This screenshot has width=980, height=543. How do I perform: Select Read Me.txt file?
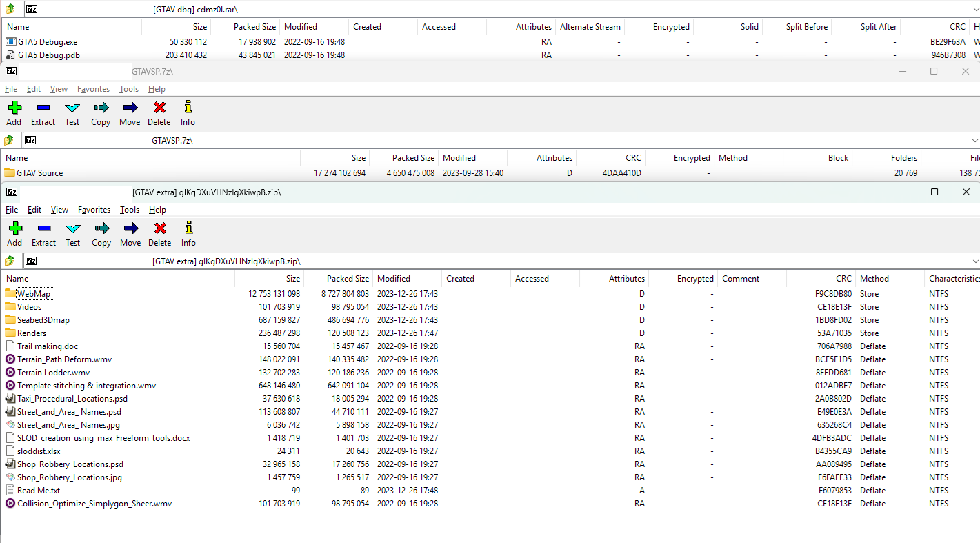click(39, 490)
